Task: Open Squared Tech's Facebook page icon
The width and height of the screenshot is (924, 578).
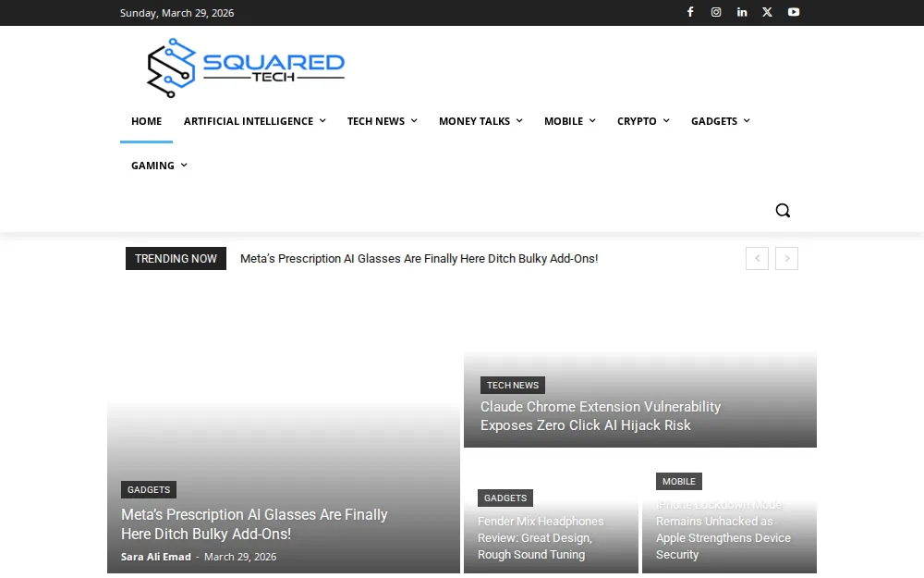Action: 690,12
